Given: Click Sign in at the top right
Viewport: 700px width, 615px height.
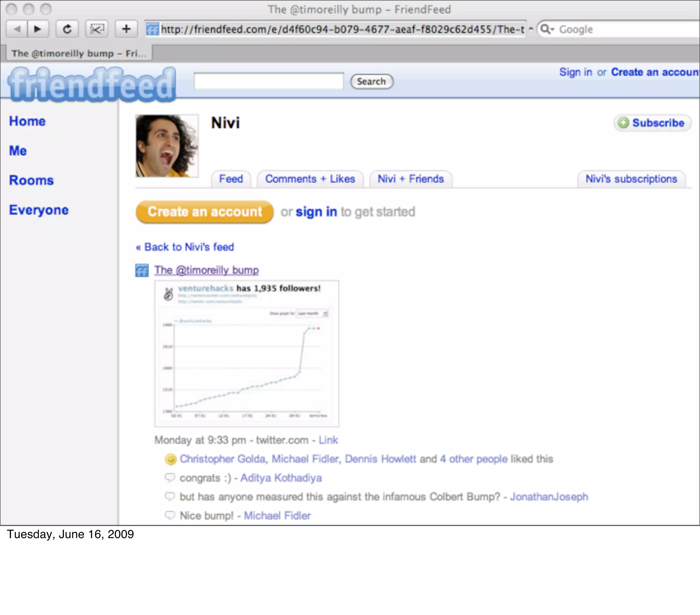Looking at the screenshot, I should pos(576,72).
